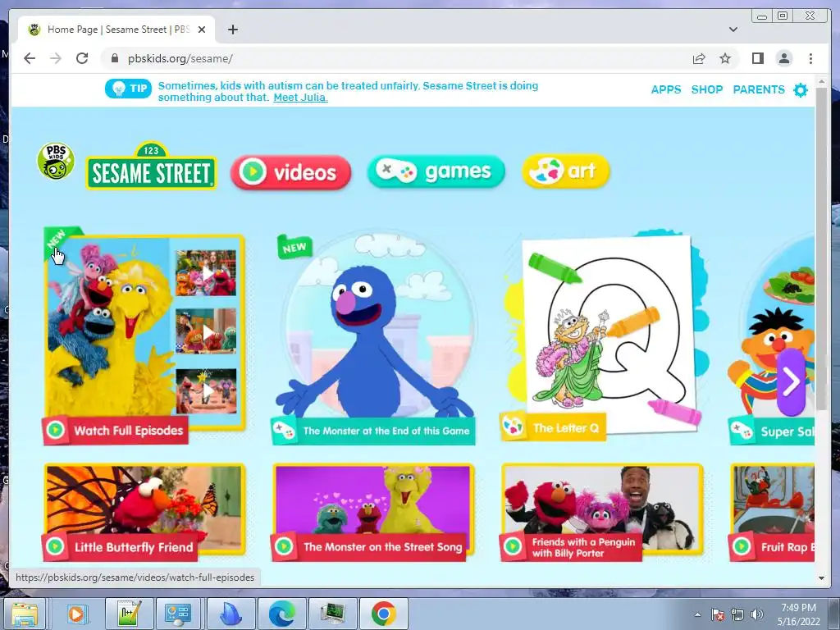Screen dimensions: 840x630
Task: Click the share page icon in address bar
Action: coord(699,58)
